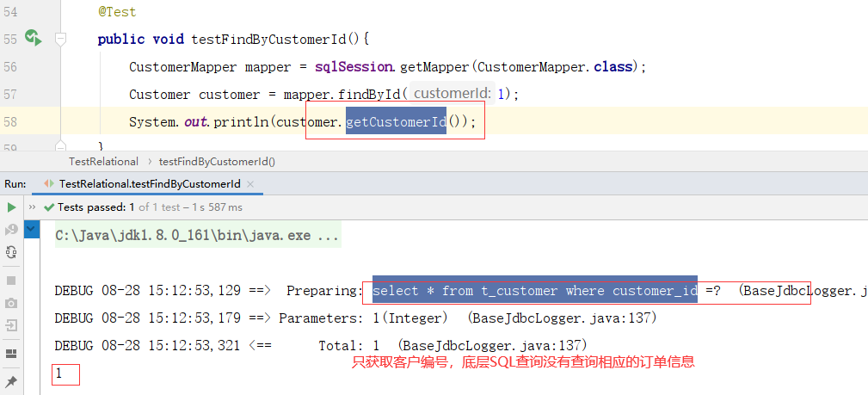This screenshot has width=868, height=395.
Task: Expand the blue console fold arrow
Action: click(x=32, y=229)
